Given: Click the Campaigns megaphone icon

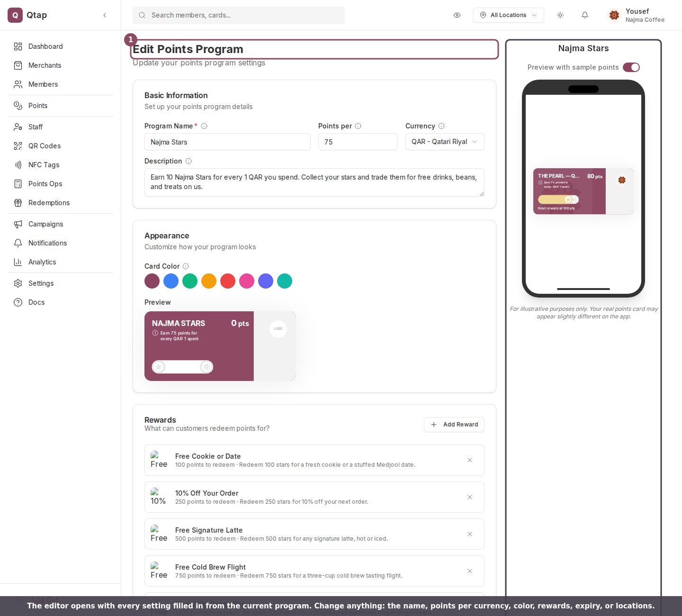Looking at the screenshot, I should (x=18, y=224).
